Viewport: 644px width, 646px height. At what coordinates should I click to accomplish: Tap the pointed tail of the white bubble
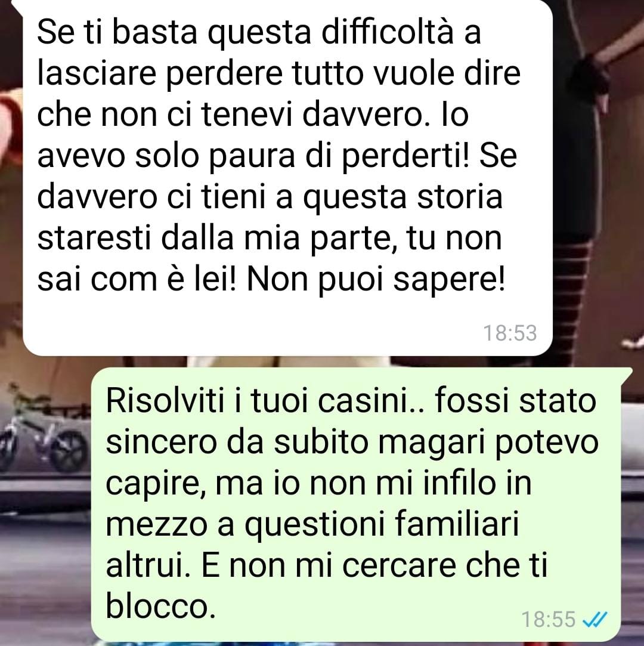pyautogui.click(x=18, y=6)
